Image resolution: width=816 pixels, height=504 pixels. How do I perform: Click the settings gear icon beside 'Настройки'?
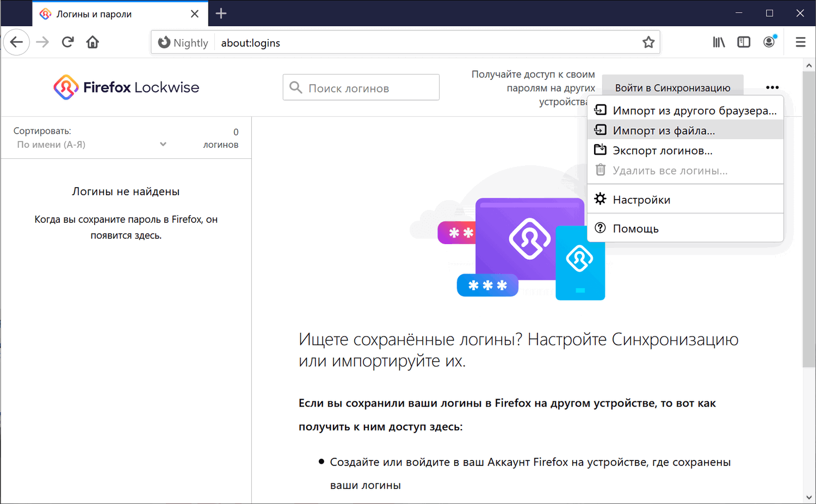[600, 199]
